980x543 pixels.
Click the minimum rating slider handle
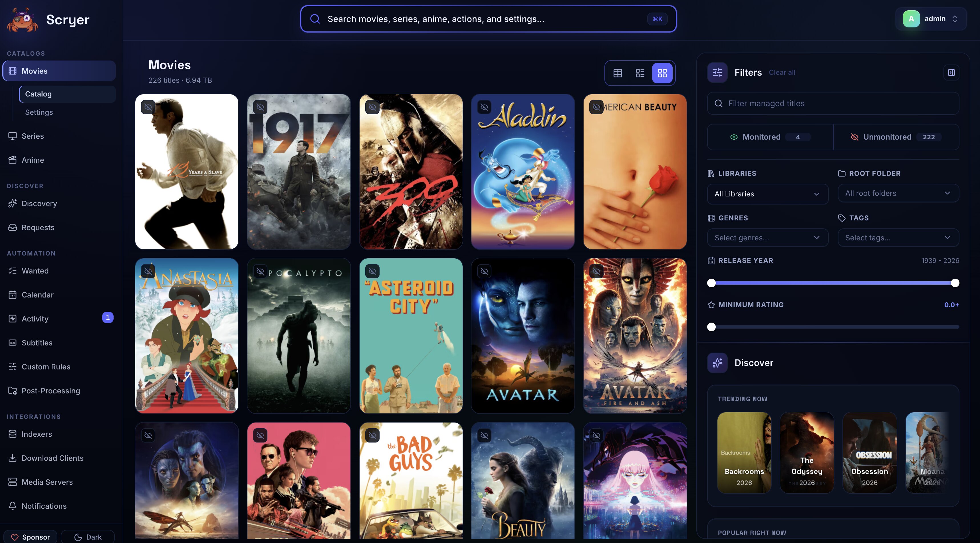coord(711,327)
